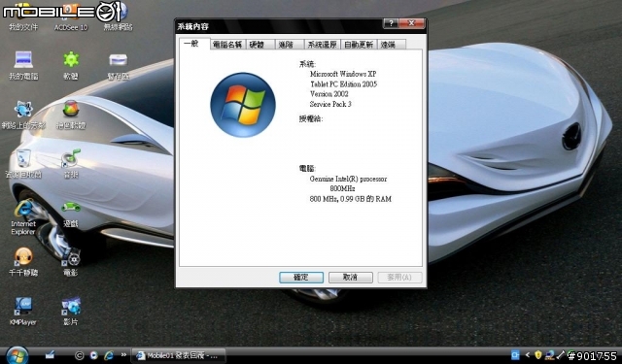Open the 繪圖軟體 desktop icon
The height and width of the screenshot is (364, 622).
[71, 115]
